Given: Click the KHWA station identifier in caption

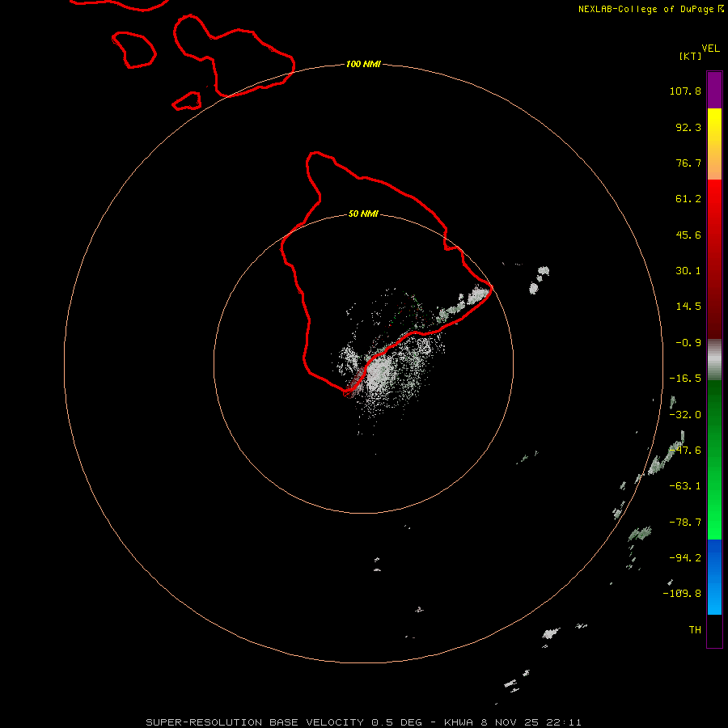Looking at the screenshot, I should point(459,722).
